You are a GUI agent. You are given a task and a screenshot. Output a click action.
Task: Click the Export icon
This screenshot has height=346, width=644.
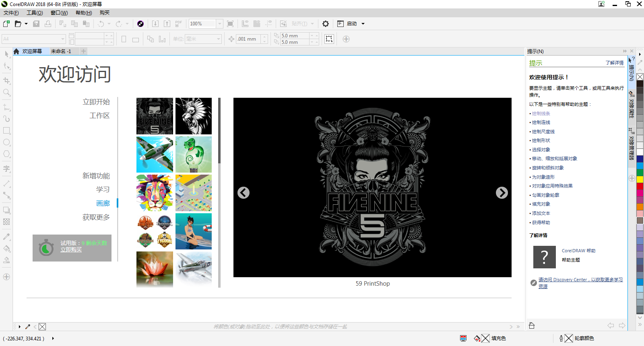pos(167,24)
